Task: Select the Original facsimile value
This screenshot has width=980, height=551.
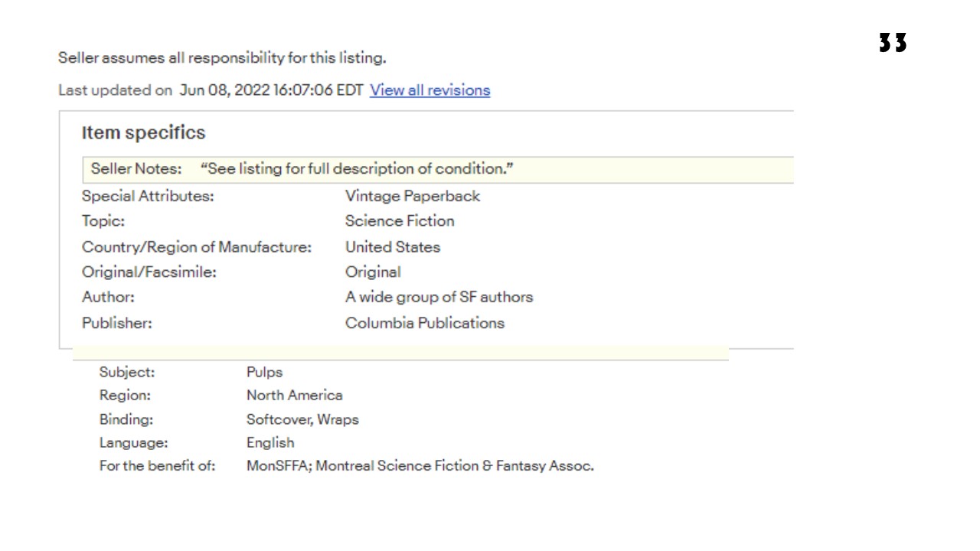Action: click(x=373, y=272)
